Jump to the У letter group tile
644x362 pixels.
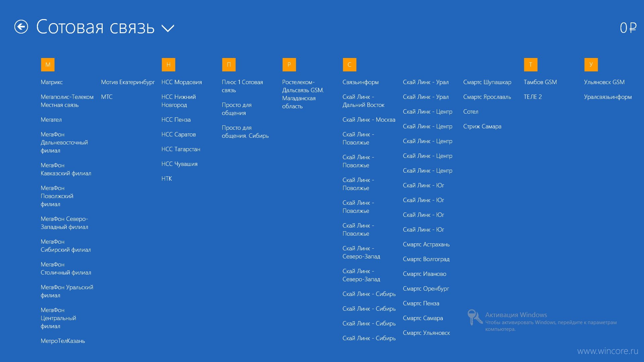tap(591, 65)
